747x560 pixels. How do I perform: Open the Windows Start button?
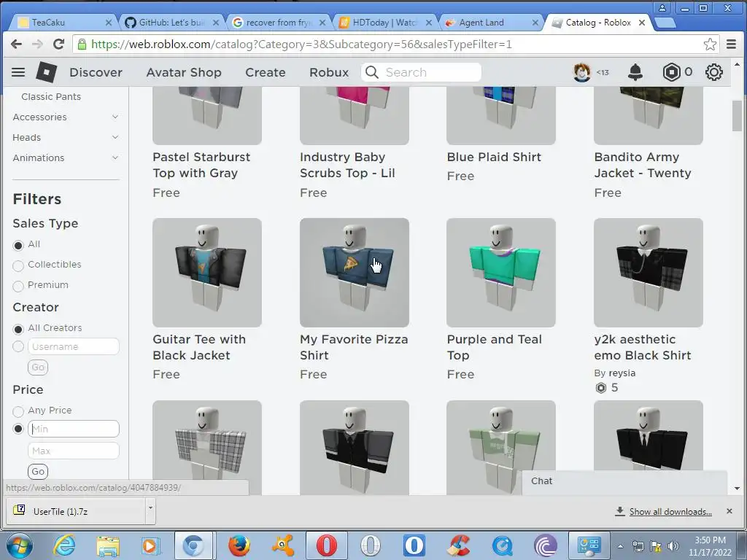[x=20, y=545]
